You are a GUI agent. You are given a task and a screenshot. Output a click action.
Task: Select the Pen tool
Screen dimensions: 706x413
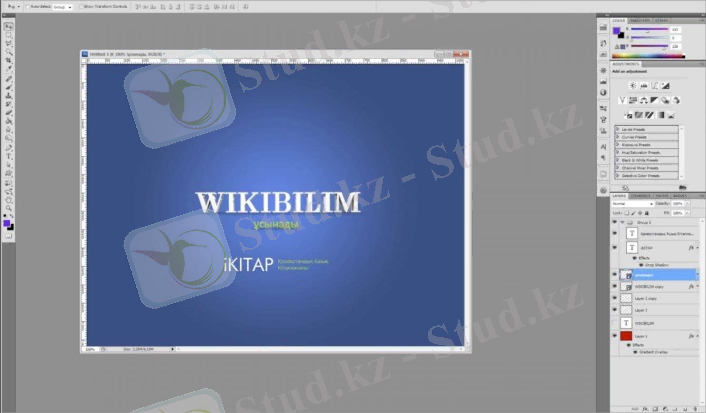(9, 148)
